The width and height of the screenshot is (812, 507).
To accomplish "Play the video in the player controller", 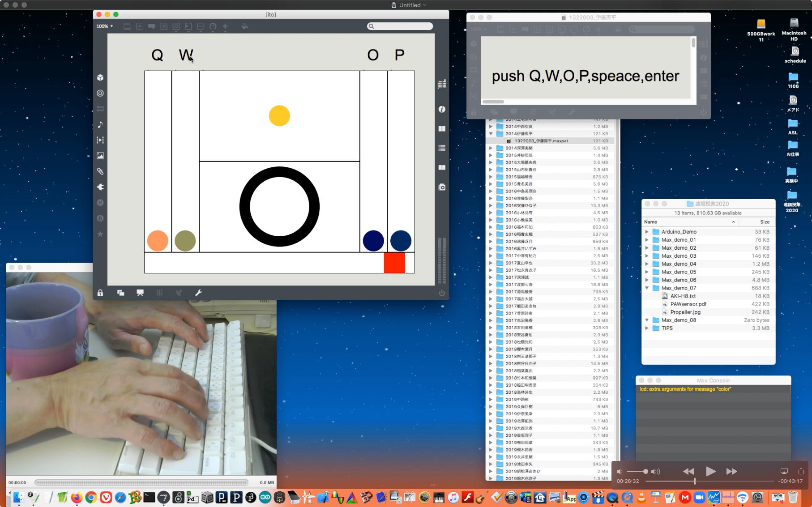I will [x=710, y=471].
